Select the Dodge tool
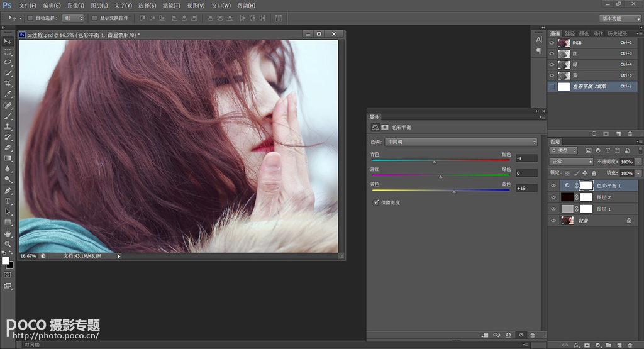Image resolution: width=644 pixels, height=349 pixels. coord(8,179)
